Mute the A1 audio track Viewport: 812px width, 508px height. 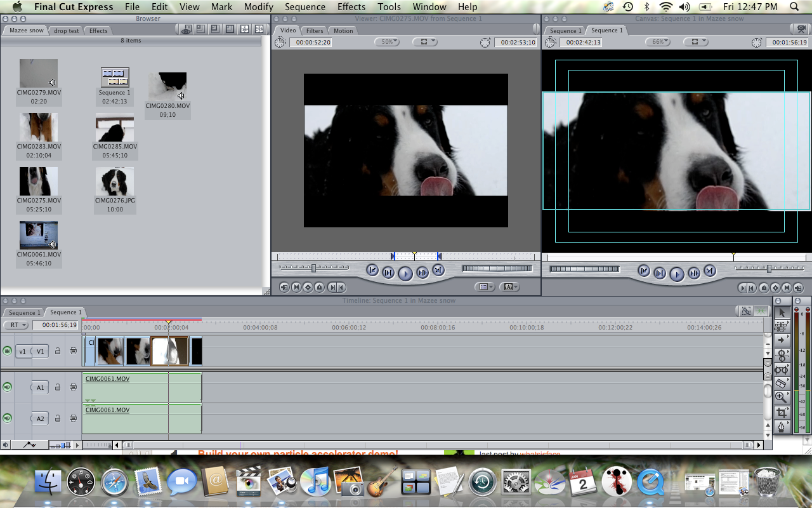(x=7, y=387)
